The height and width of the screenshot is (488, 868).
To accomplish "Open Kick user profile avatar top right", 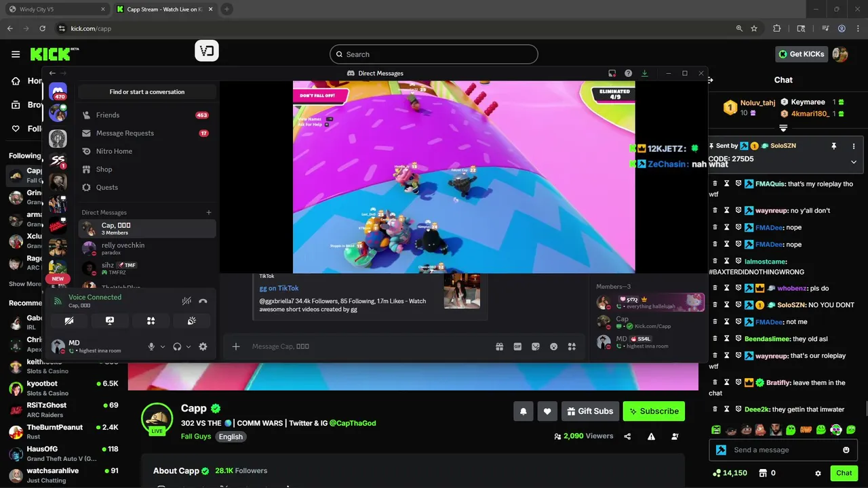I will coord(840,54).
